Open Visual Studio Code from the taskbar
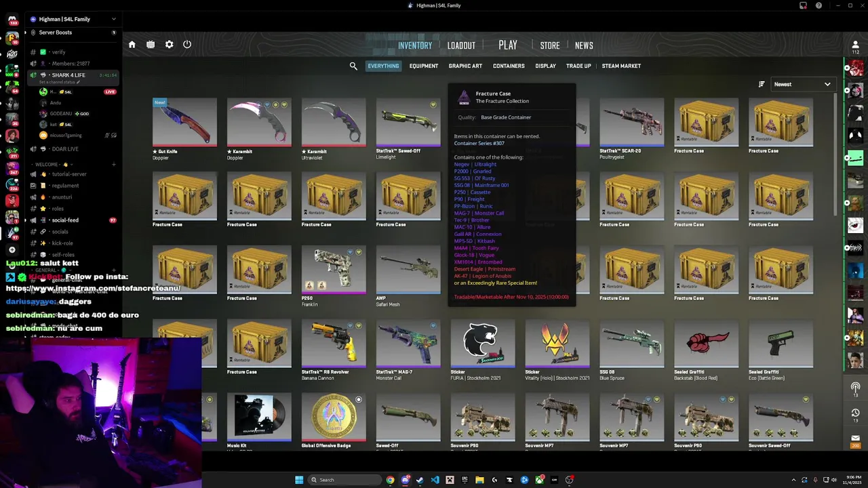Image resolution: width=868 pixels, height=488 pixels. (x=435, y=480)
